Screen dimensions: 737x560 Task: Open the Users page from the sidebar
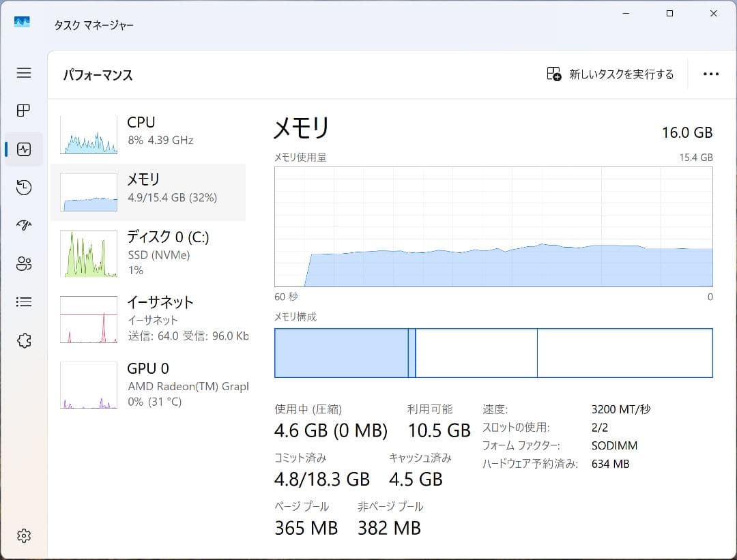(23, 263)
